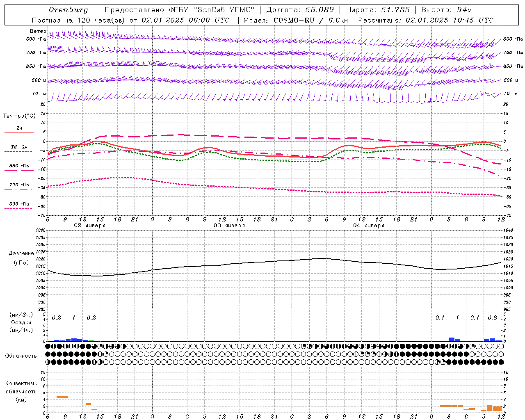Click the Ветер panel label

(38, 31)
